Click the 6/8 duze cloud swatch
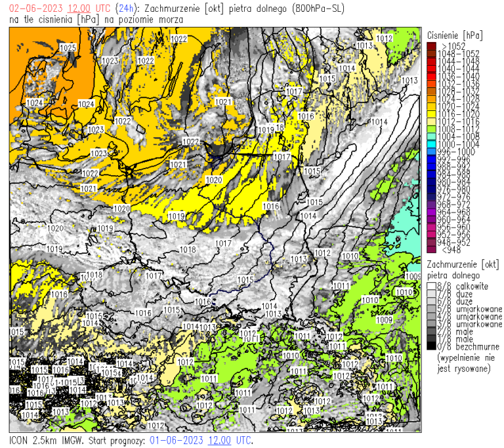This screenshot has width=504, height=448. (431, 301)
